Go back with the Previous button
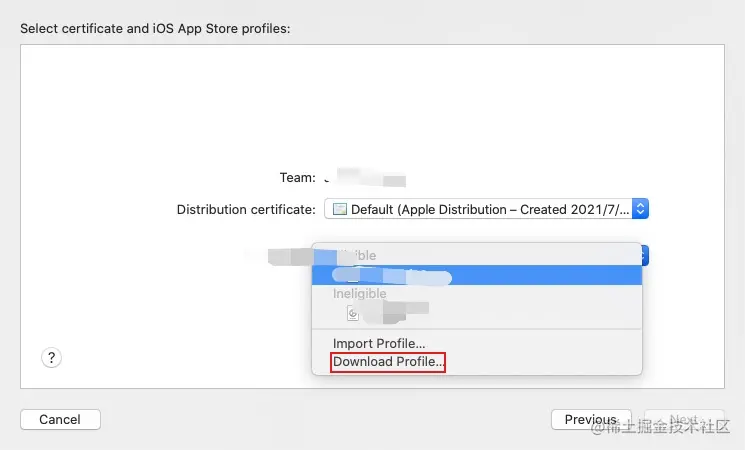Image resolution: width=745 pixels, height=450 pixels. click(591, 420)
